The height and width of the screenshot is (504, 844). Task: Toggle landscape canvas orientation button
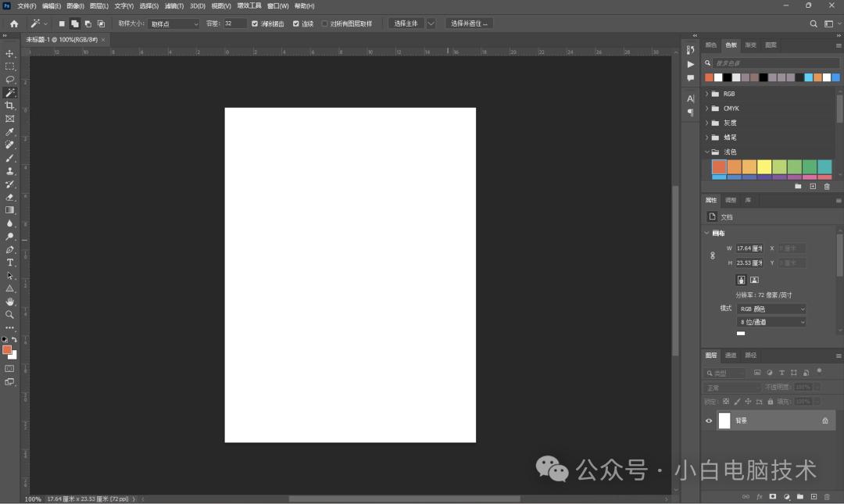[754, 280]
